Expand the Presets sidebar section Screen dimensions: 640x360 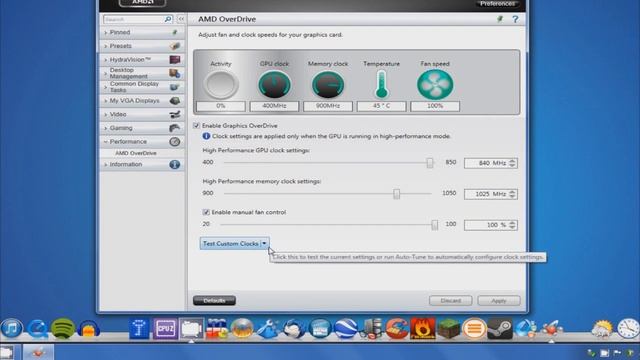point(142,46)
